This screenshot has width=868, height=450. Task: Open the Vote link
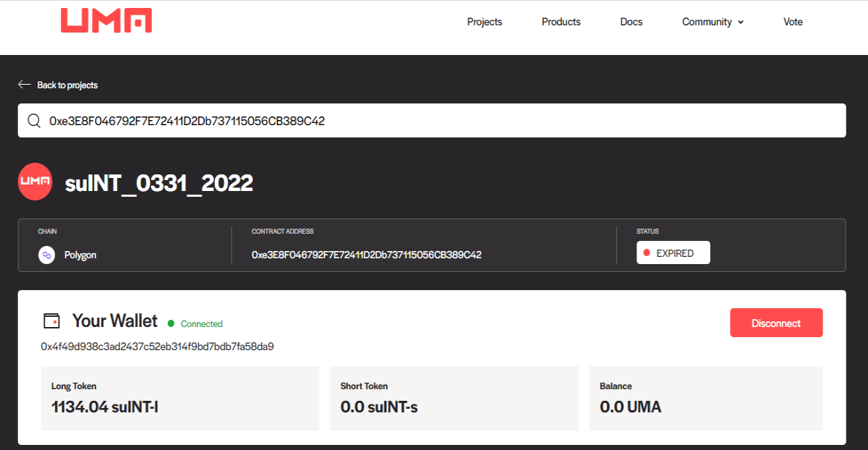[x=793, y=22]
